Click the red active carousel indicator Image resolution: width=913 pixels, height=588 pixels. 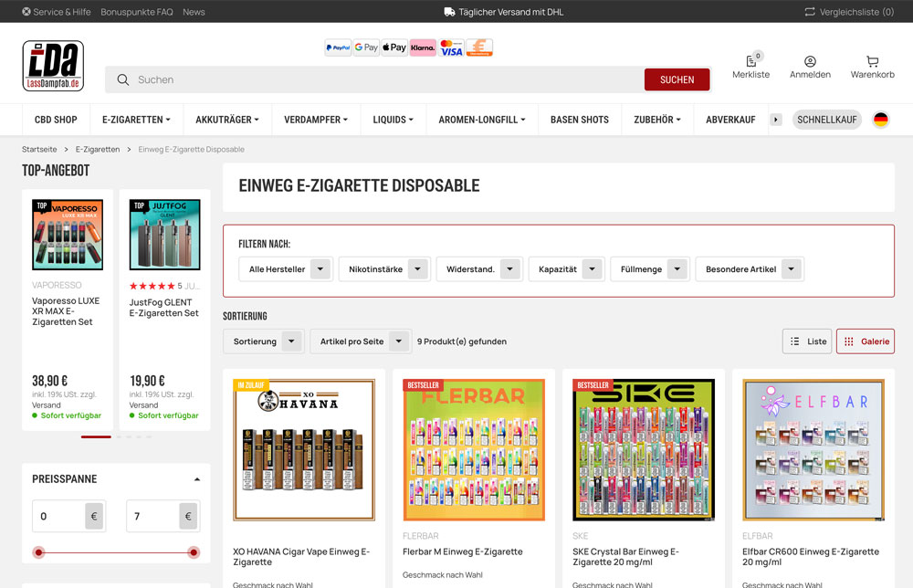click(96, 436)
